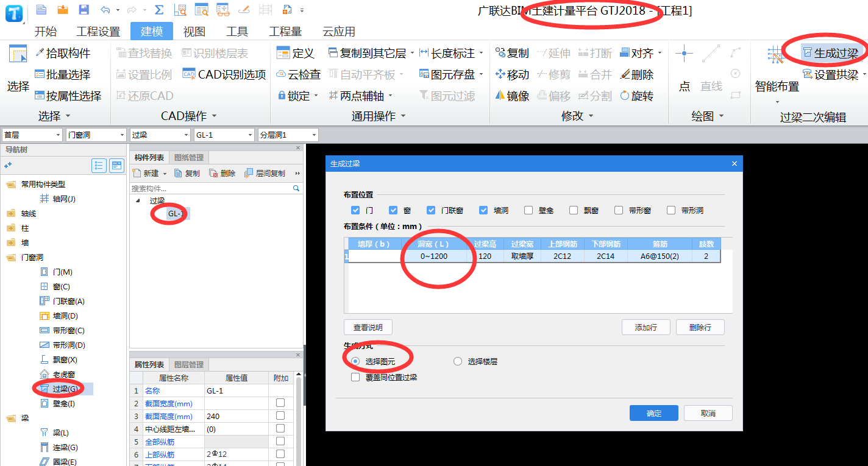Screen dimensions: 868x466
Task: Select 过梁(G) in the navigation tree
Action: tap(65, 389)
